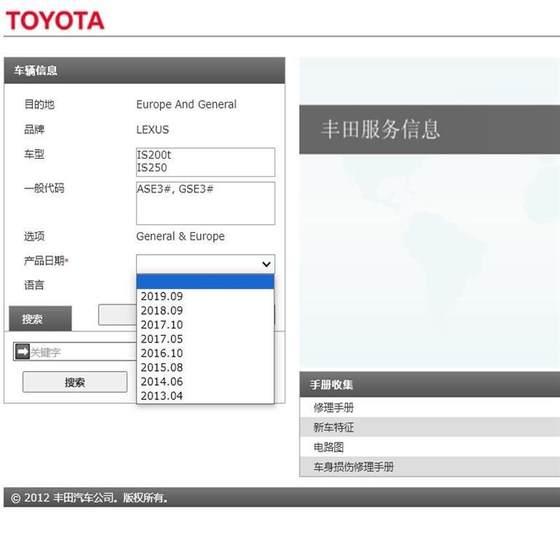Click the General & Europe option text
Screen dimensions: 560x560
180,236
